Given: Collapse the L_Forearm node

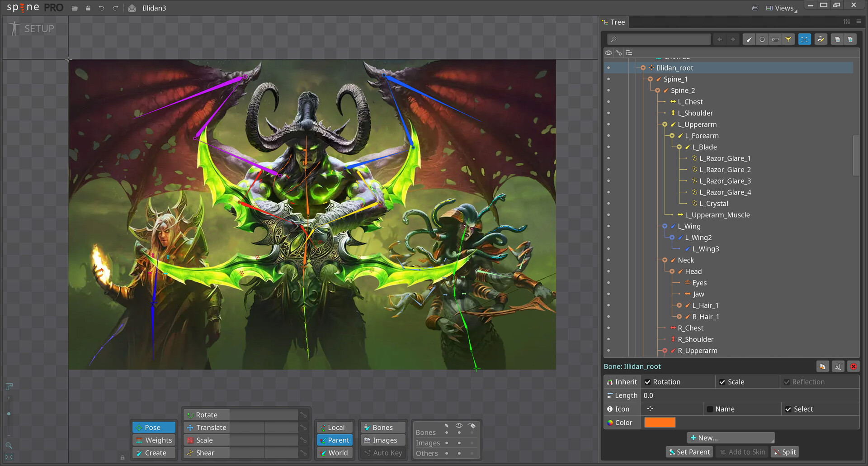Looking at the screenshot, I should [x=672, y=136].
